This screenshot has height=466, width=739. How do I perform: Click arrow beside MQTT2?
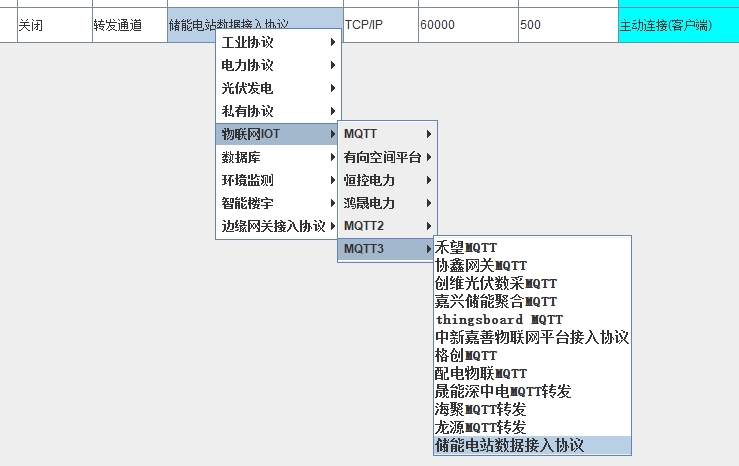coord(429,226)
